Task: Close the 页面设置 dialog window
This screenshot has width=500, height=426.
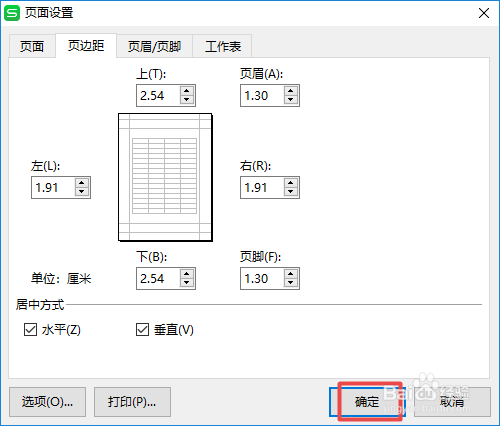Action: 484,13
